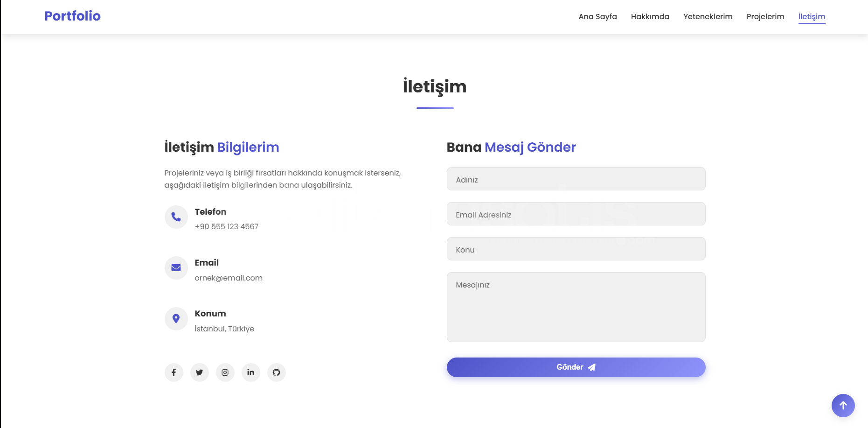Image resolution: width=868 pixels, height=428 pixels.
Task: Open the Instagram social icon
Action: pyautogui.click(x=225, y=372)
